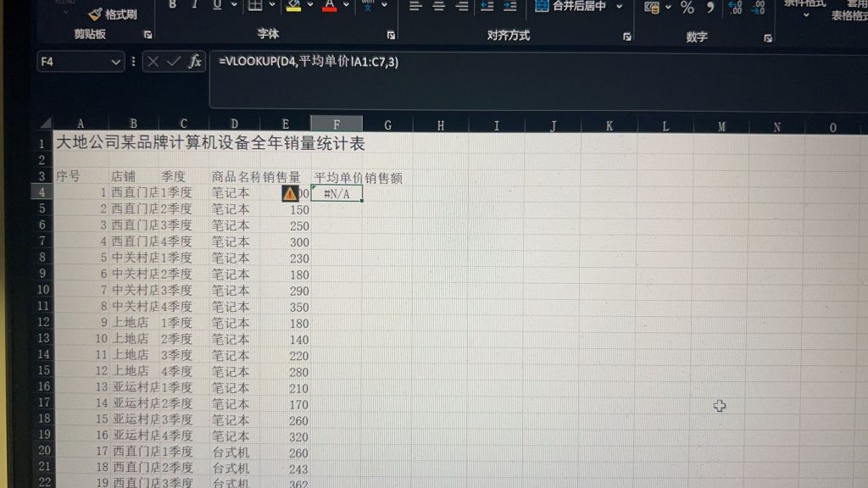Screen dimensions: 868x488
Task: Toggle merge and center on selected cell
Action: tap(564, 7)
